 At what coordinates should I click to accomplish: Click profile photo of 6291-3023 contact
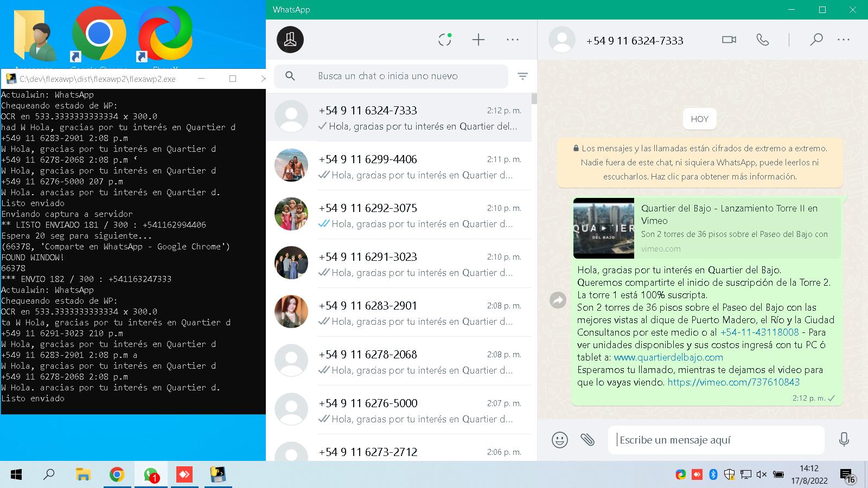point(291,263)
